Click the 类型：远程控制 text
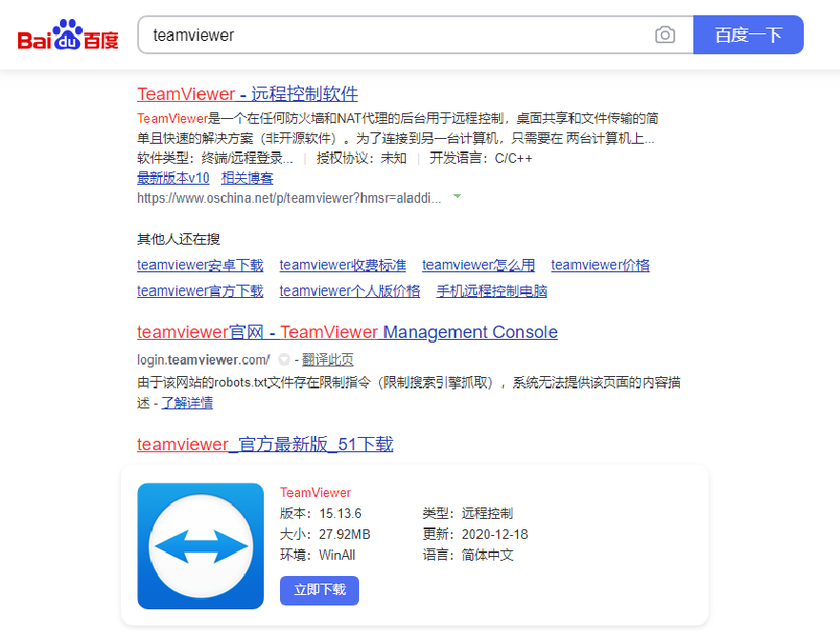Screen dimensions: 840x635 pos(468,513)
